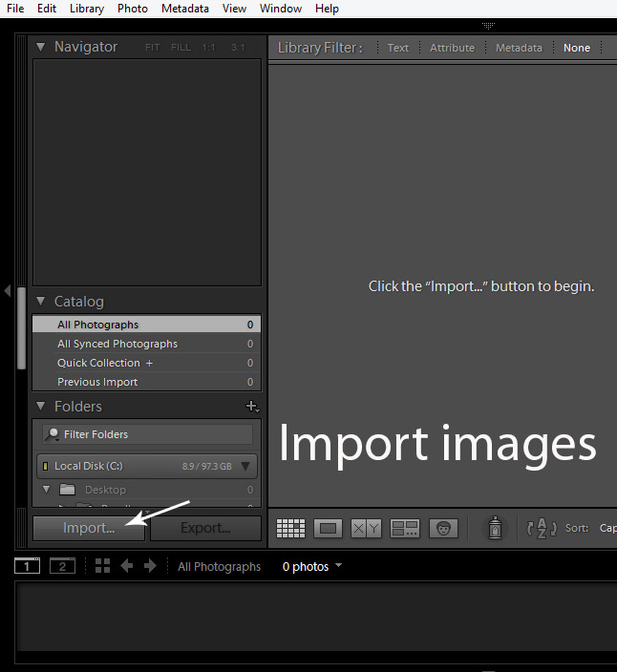The height and width of the screenshot is (672, 617).
Task: Click the Navigator preview area
Action: coord(147,172)
